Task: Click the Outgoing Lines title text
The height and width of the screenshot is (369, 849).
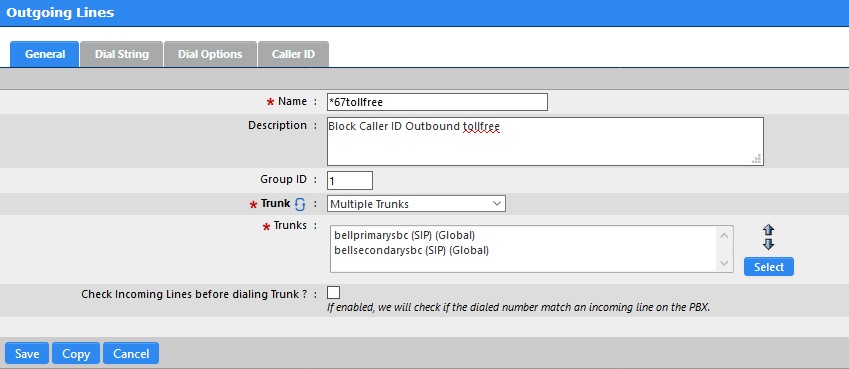Action: pyautogui.click(x=60, y=12)
